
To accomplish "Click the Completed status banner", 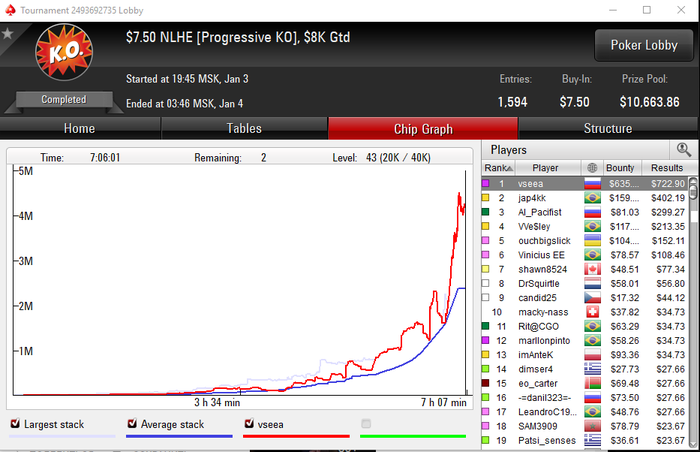I will (64, 100).
